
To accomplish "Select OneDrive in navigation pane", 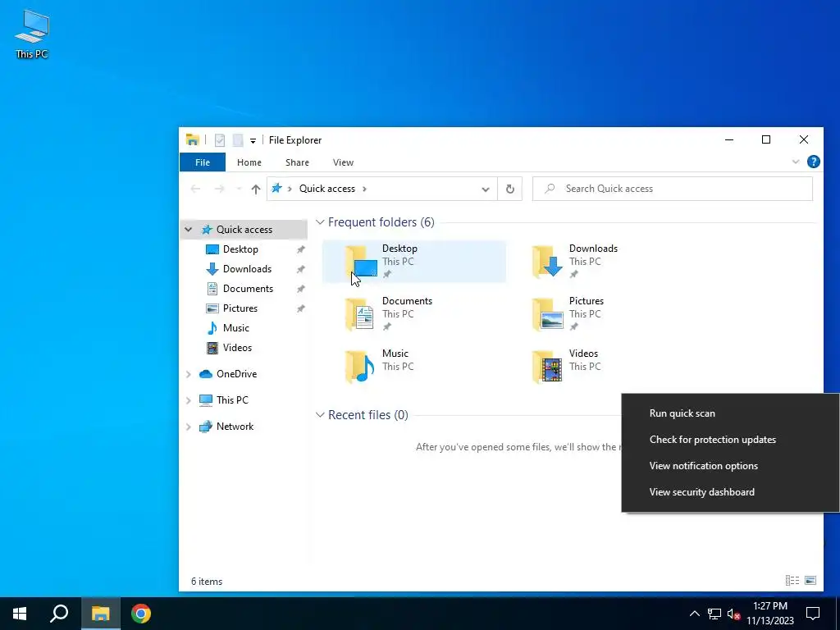I will pos(236,374).
